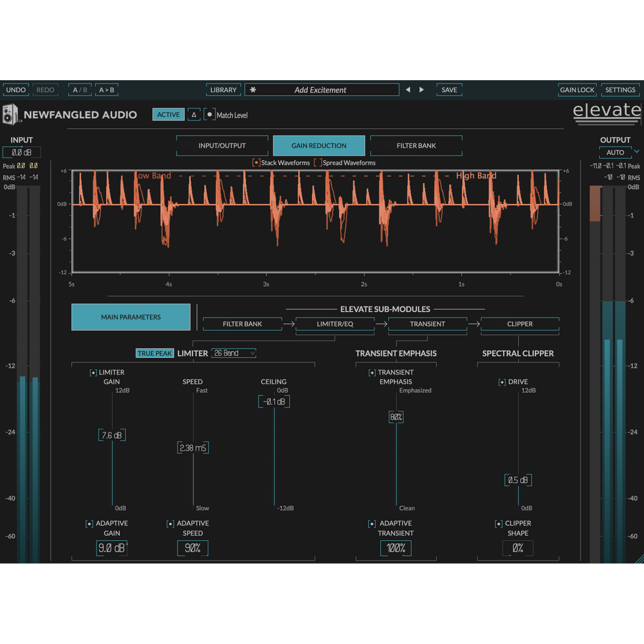Viewport: 644px width, 644px height.
Task: Click the Limiter Gain slider handle
Action: [112, 435]
